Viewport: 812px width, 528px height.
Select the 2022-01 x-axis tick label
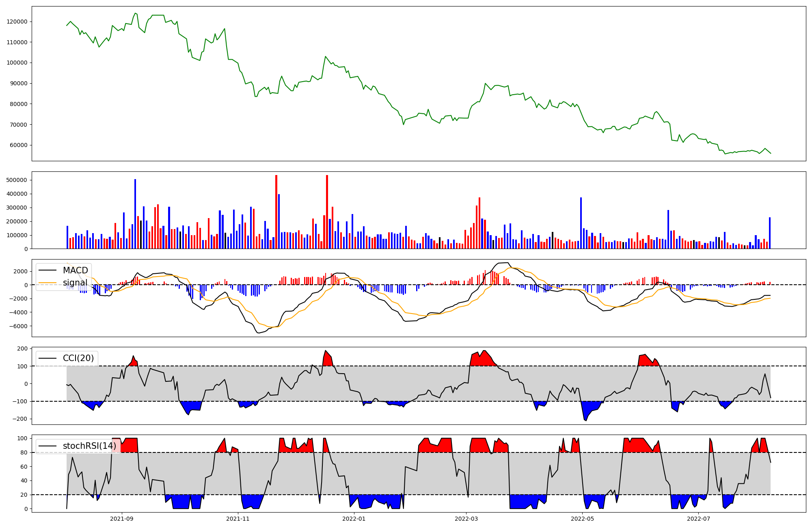[354, 519]
